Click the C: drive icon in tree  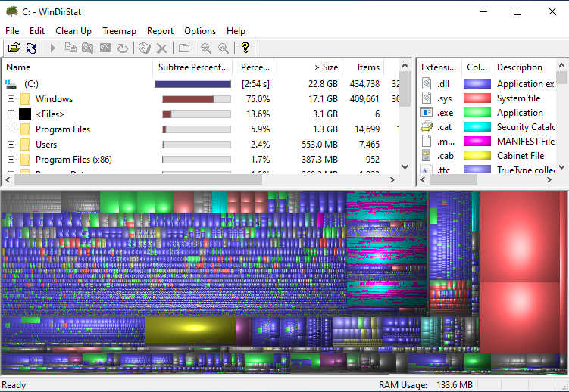11,84
